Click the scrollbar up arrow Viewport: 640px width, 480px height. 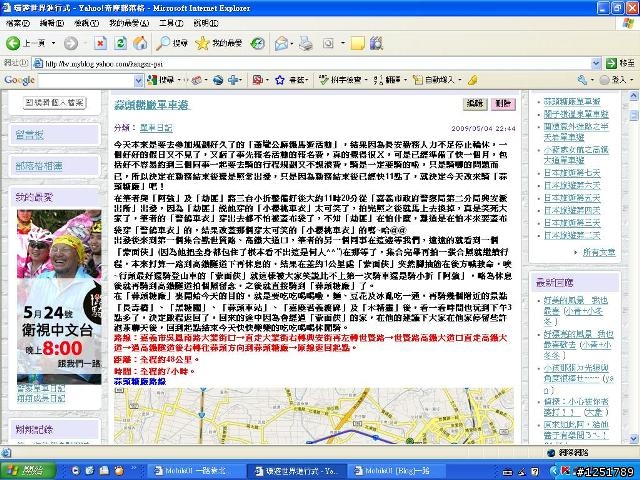coord(633,96)
